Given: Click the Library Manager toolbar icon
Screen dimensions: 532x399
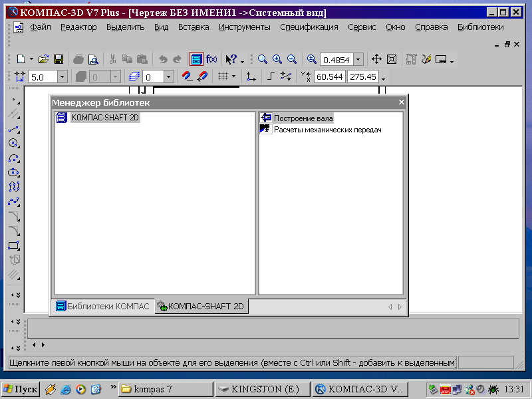Looking at the screenshot, I should (x=196, y=59).
